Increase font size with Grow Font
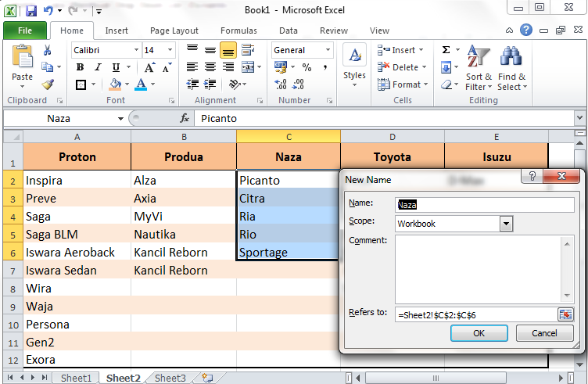The height and width of the screenshot is (384, 588). [149, 67]
